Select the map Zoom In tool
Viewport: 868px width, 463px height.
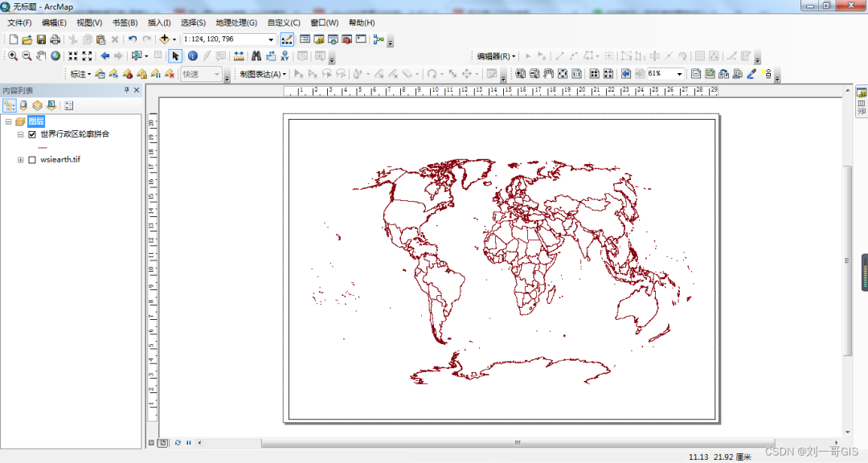click(13, 56)
